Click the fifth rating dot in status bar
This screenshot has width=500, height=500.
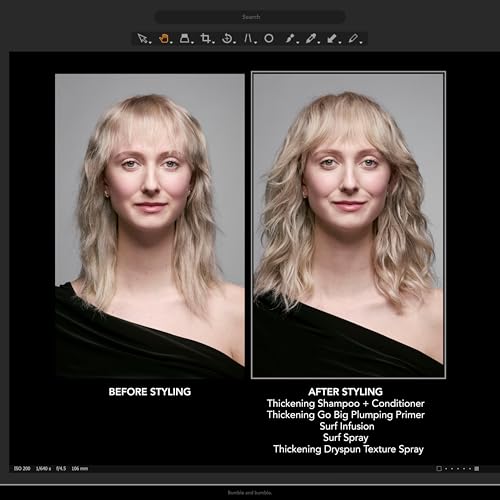coord(470,469)
